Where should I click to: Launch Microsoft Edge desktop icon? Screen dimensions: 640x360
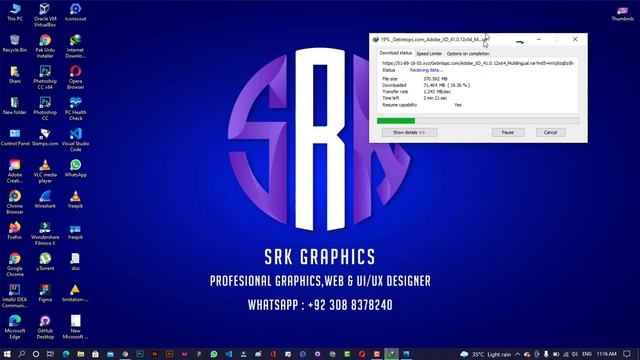[15, 327]
